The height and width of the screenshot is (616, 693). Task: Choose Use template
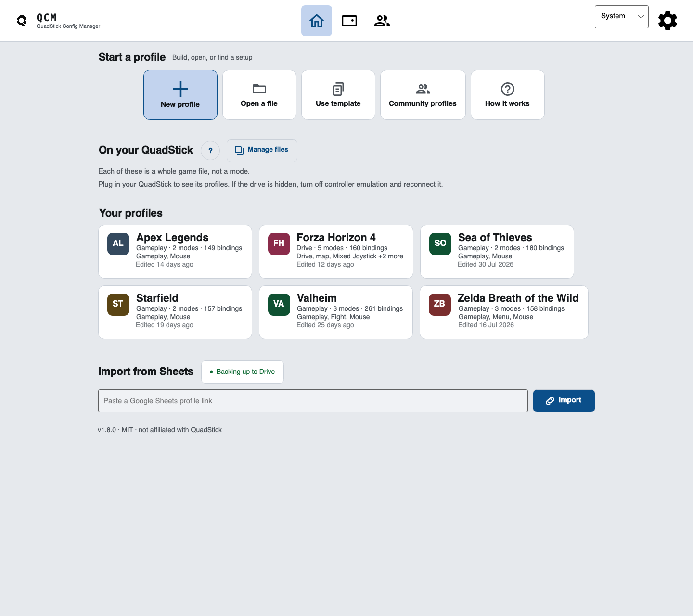click(338, 95)
